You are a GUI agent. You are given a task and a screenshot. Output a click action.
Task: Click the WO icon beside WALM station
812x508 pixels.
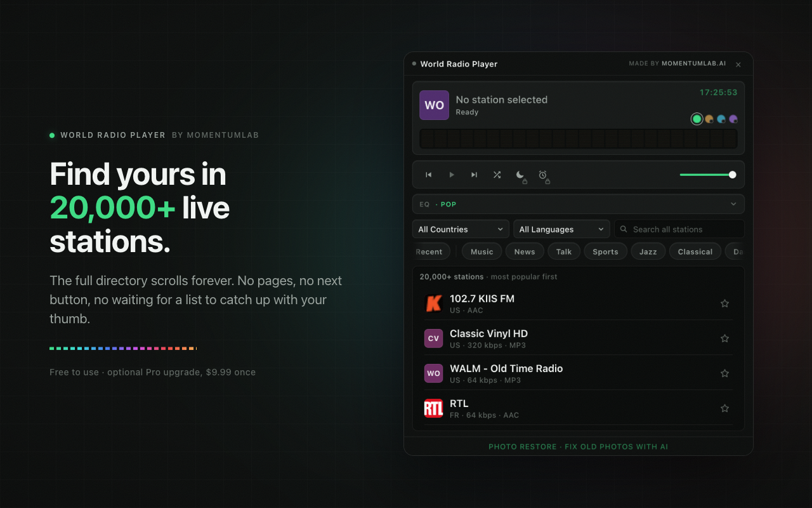coord(433,373)
